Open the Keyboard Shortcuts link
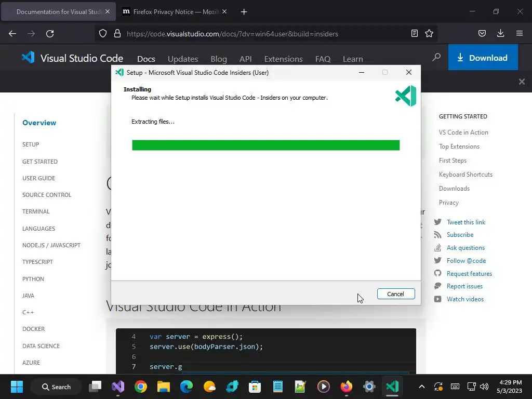 [x=465, y=175]
